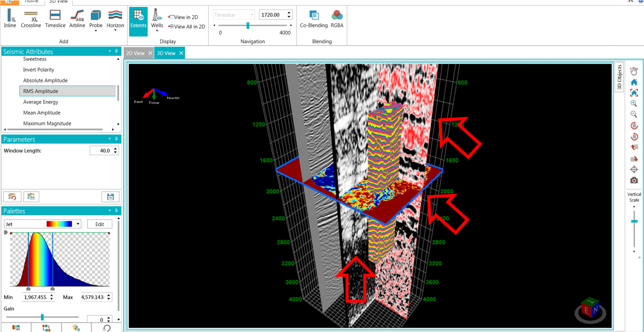The height and width of the screenshot is (332, 644).
Task: Click the Co-Blending tool
Action: coord(314,20)
